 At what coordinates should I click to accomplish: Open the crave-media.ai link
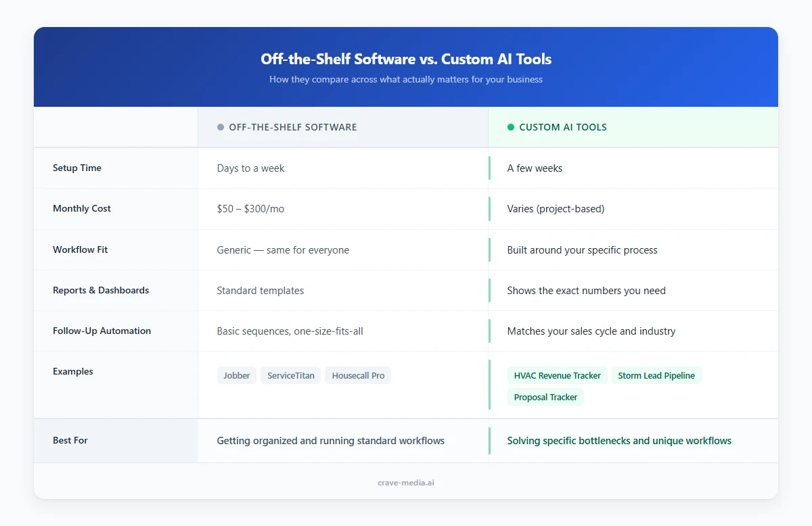[406, 482]
